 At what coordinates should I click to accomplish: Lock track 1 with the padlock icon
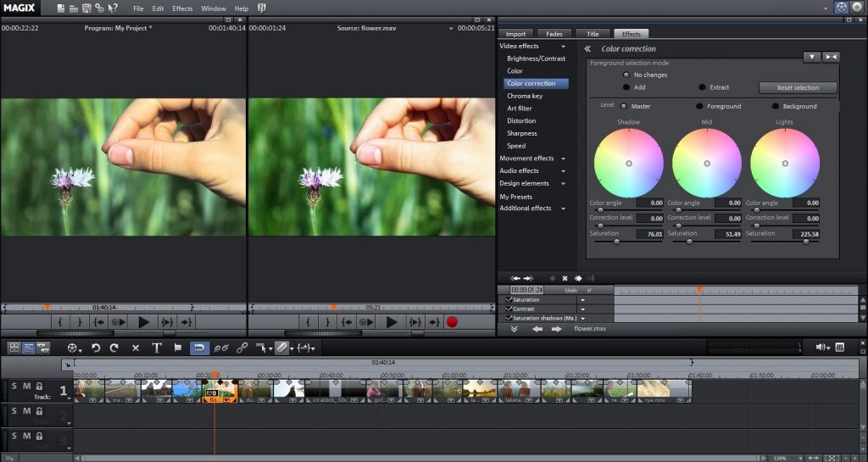pyautogui.click(x=39, y=387)
